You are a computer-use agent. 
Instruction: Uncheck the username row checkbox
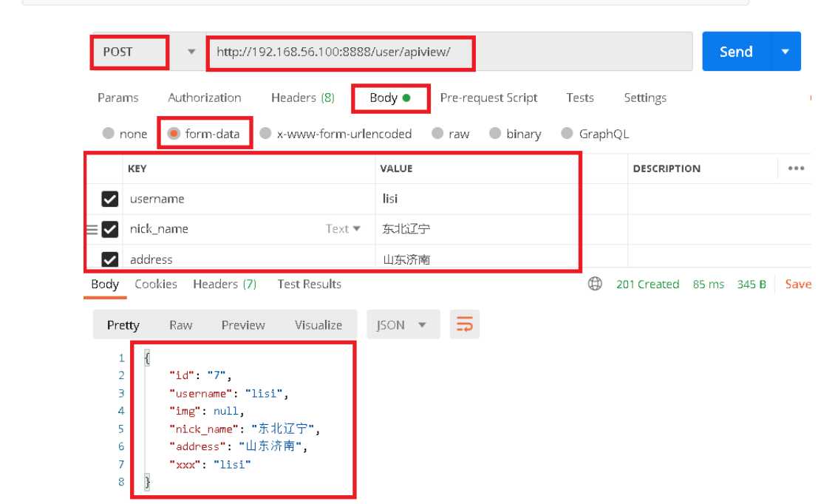(109, 200)
